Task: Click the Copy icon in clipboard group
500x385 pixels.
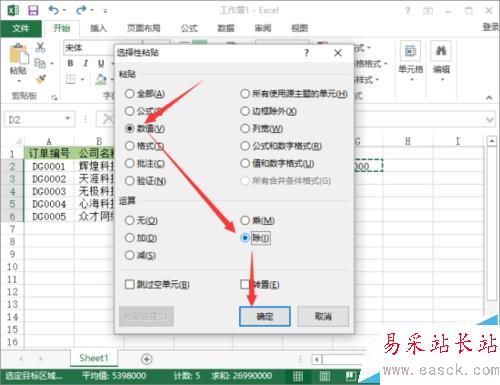Action: pyautogui.click(x=40, y=63)
